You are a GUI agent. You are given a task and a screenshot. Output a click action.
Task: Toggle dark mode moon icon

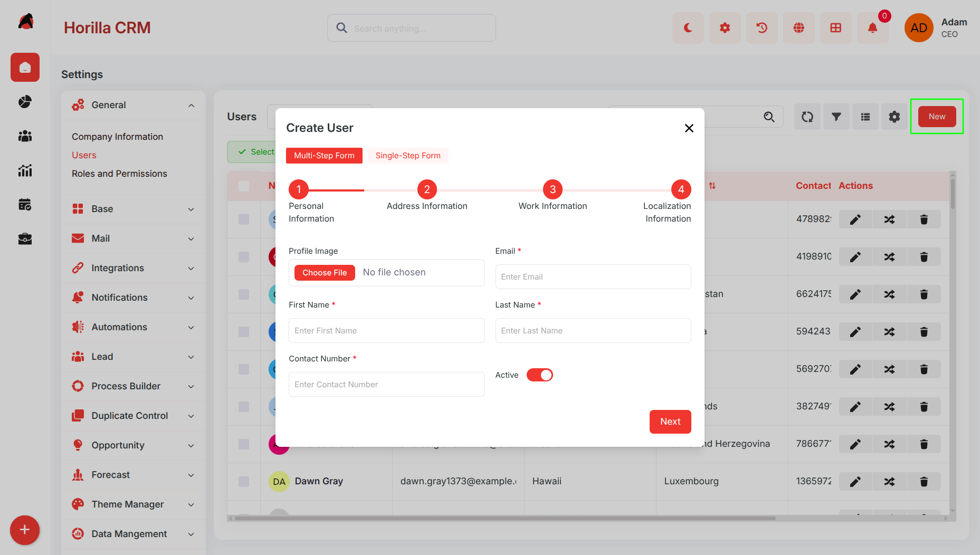688,28
